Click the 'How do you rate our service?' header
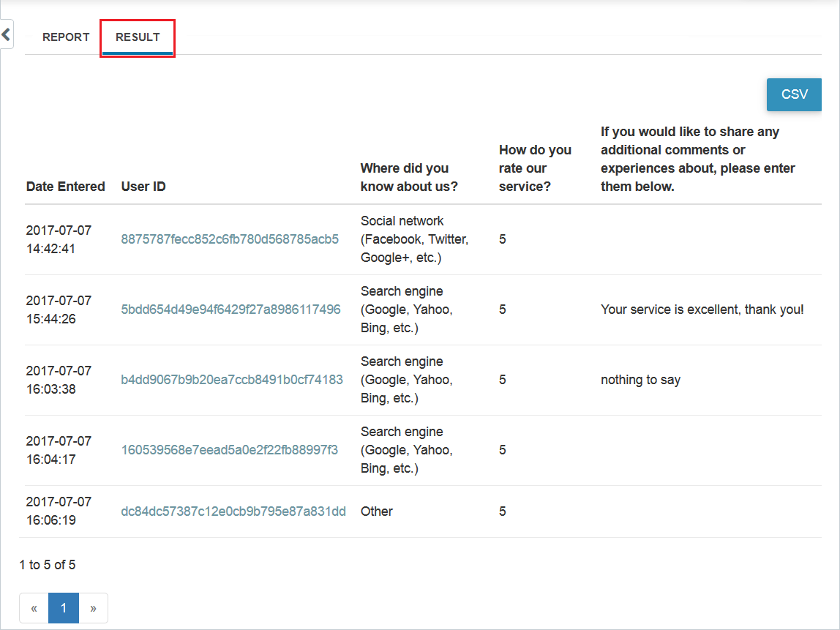 click(535, 168)
